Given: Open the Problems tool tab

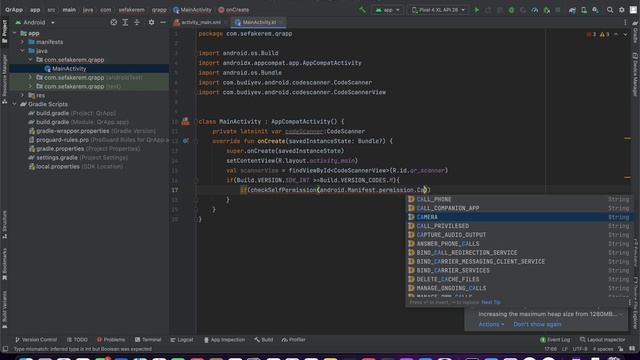Looking at the screenshot, I should pos(111,340).
